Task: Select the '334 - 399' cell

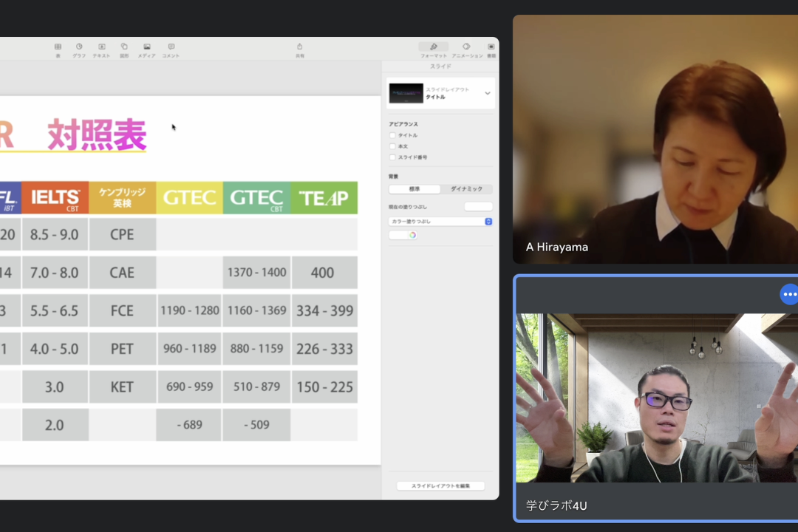Action: 324,311
